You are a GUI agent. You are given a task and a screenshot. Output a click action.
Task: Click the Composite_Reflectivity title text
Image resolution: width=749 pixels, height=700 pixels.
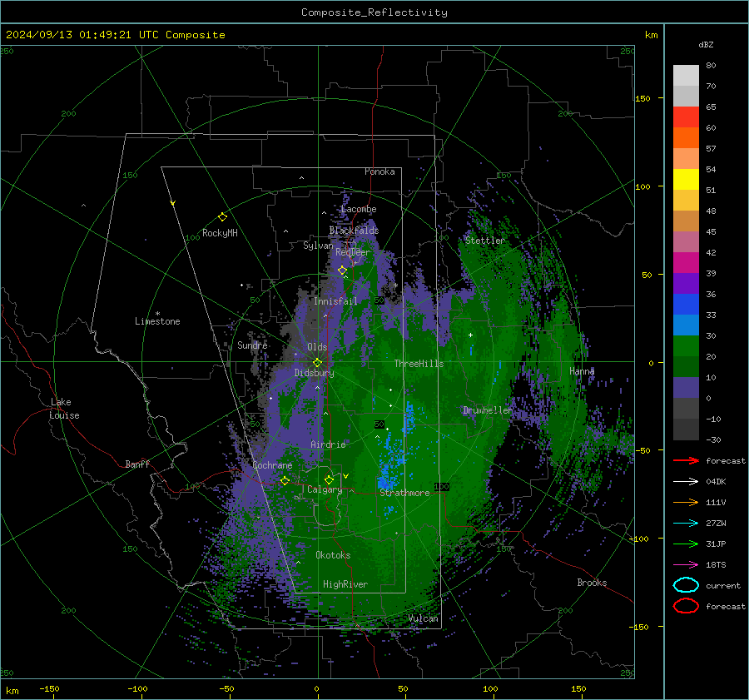click(x=374, y=12)
